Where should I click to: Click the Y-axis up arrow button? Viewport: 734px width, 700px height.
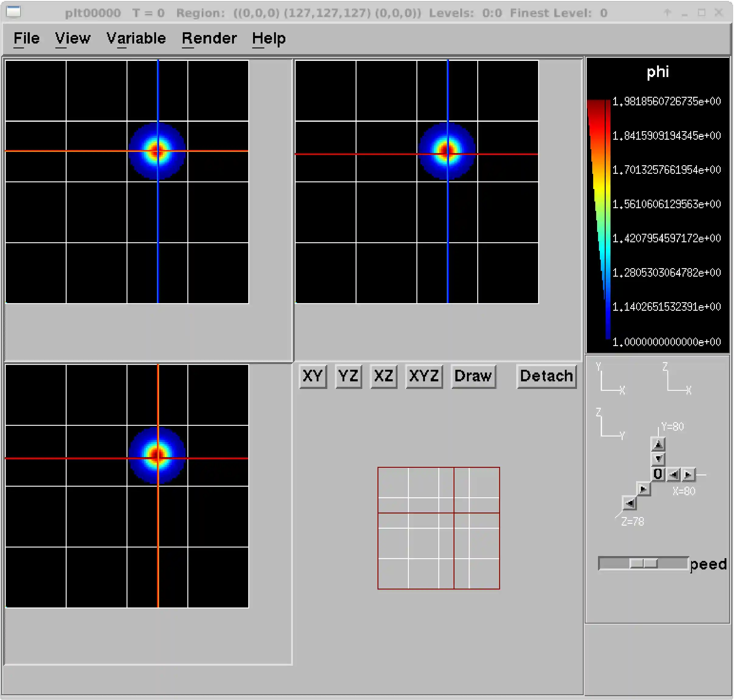click(x=658, y=444)
